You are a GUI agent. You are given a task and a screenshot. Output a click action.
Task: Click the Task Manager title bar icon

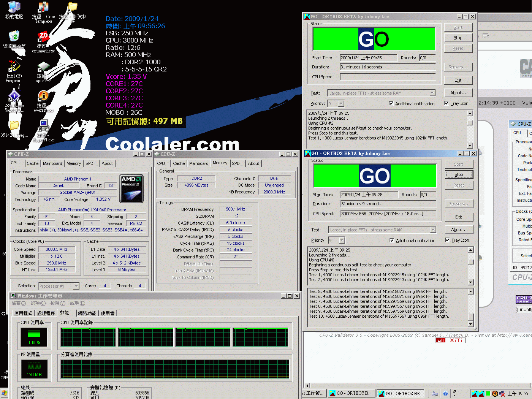13,296
